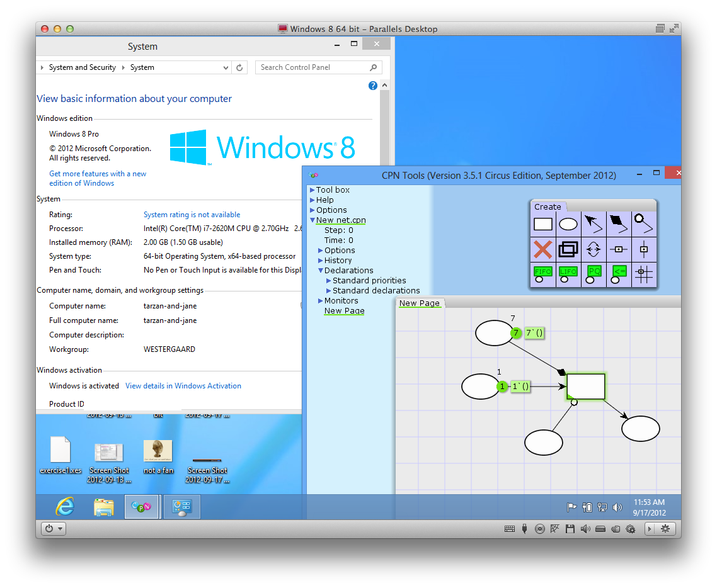
Task: Pick the LIFO place tool
Action: point(568,274)
